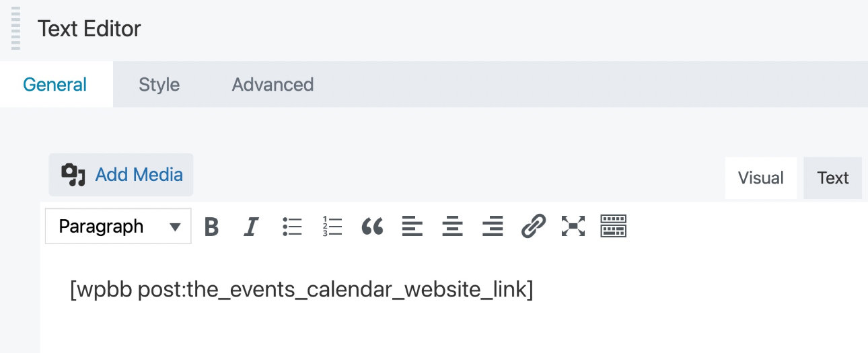Open the insert link tool
The width and height of the screenshot is (868, 353).
pyautogui.click(x=533, y=227)
